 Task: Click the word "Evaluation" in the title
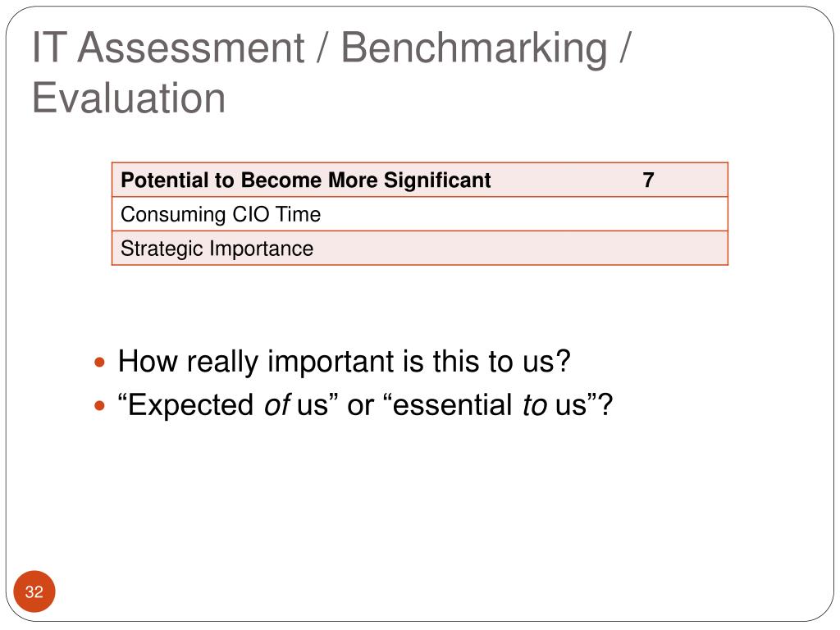(x=129, y=98)
